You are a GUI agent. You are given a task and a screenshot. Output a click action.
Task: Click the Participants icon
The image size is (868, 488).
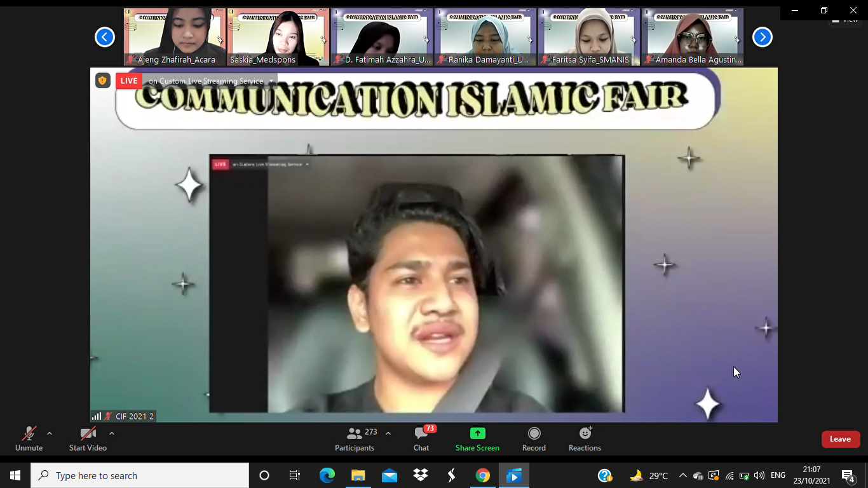(x=355, y=433)
